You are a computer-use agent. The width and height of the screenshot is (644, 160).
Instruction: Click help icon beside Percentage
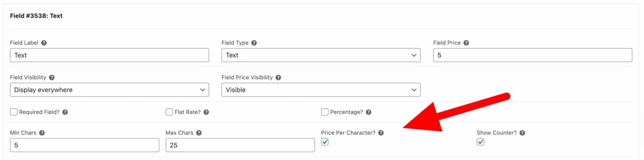[369, 112]
